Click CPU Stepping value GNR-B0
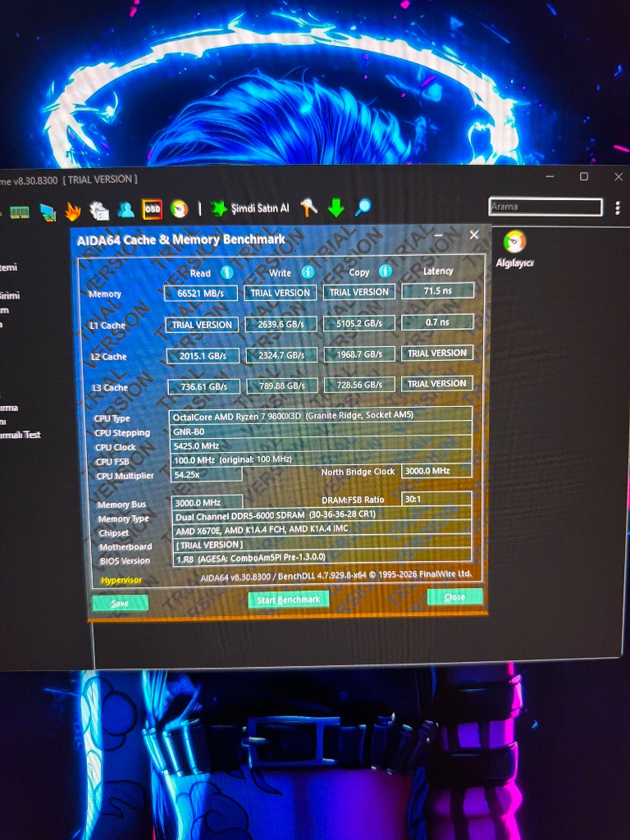The height and width of the screenshot is (840, 630). (x=321, y=431)
